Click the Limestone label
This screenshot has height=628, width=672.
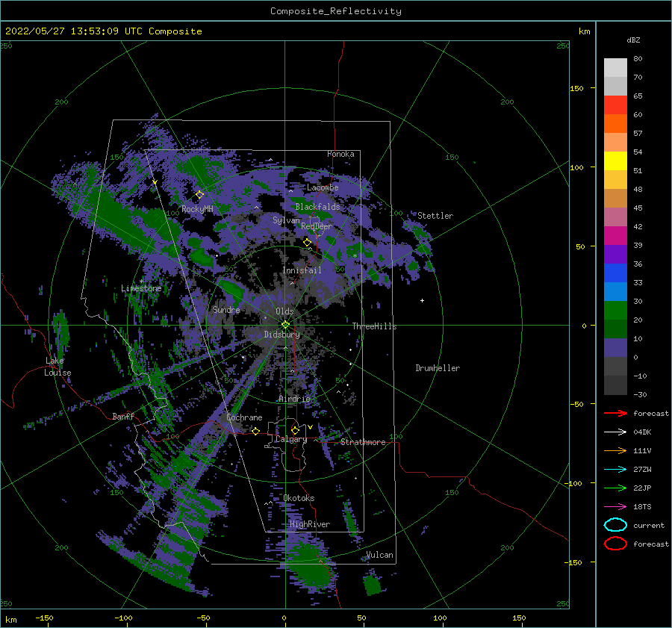[x=141, y=288]
